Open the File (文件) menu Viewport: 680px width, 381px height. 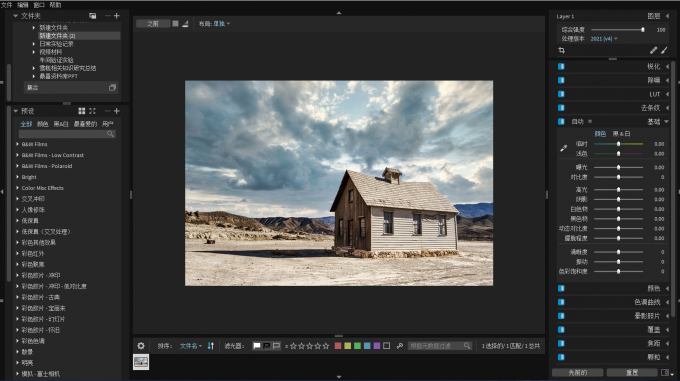7,5
